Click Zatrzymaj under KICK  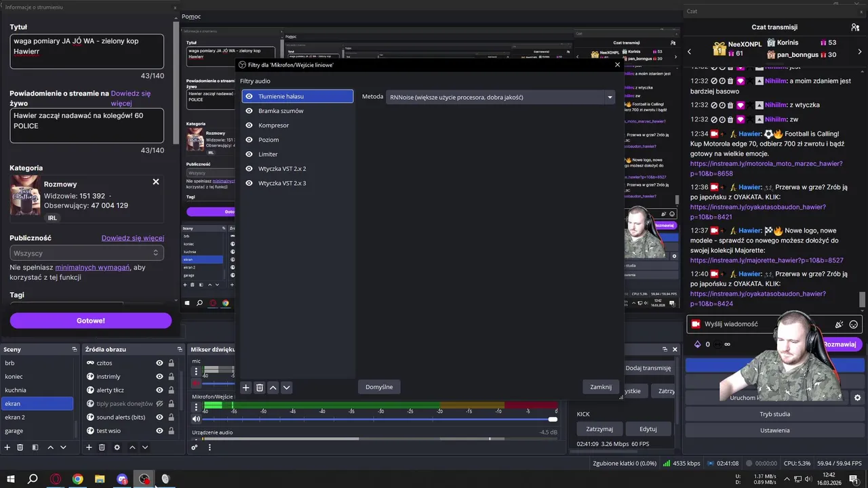pyautogui.click(x=599, y=429)
